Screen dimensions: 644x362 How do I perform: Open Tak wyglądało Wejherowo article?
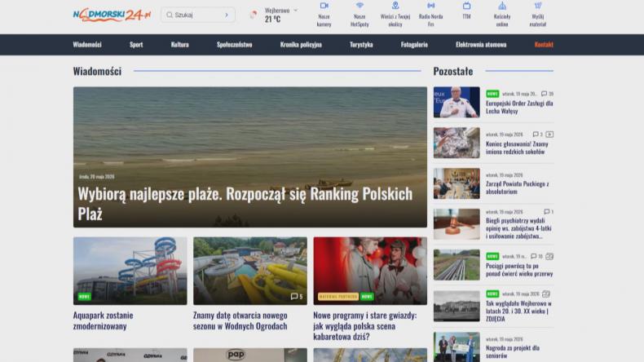point(518,311)
